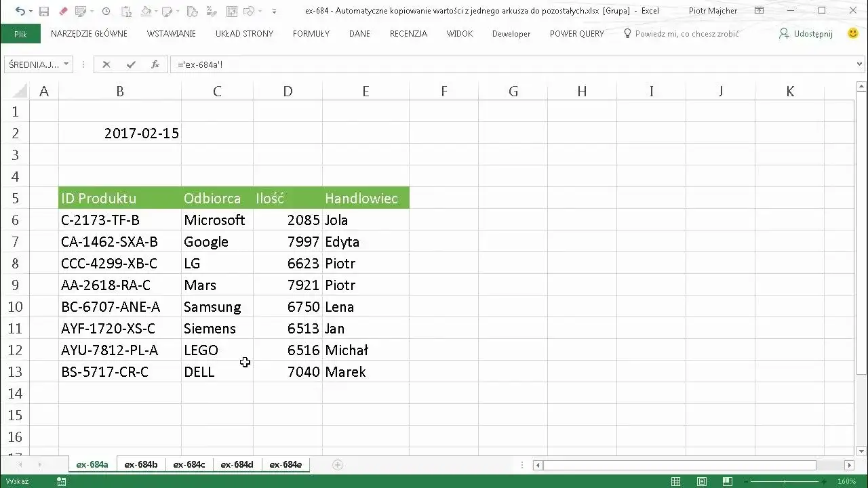The width and height of the screenshot is (868, 488).
Task: Switch to Normal view via status bar icon
Action: (675, 481)
